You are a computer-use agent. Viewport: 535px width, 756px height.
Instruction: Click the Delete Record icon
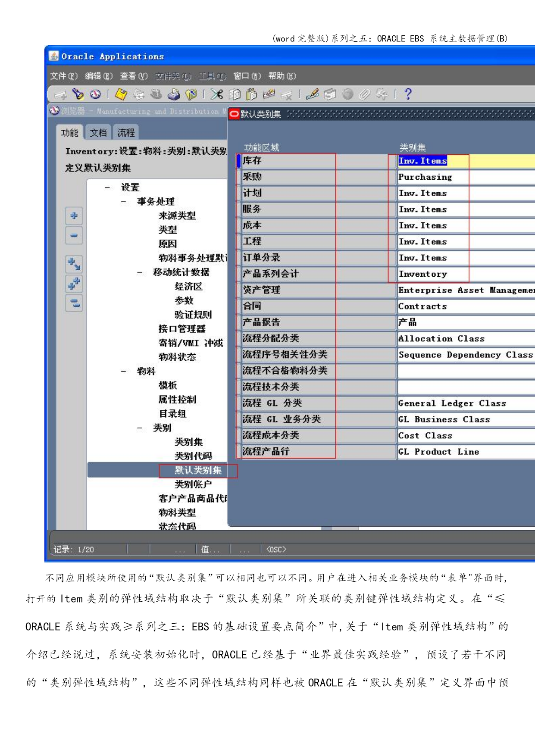286,94
